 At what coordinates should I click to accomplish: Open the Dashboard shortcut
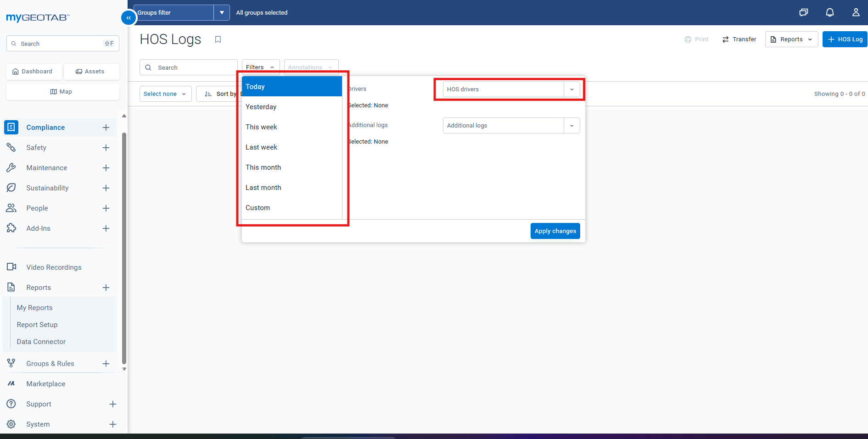(x=34, y=72)
